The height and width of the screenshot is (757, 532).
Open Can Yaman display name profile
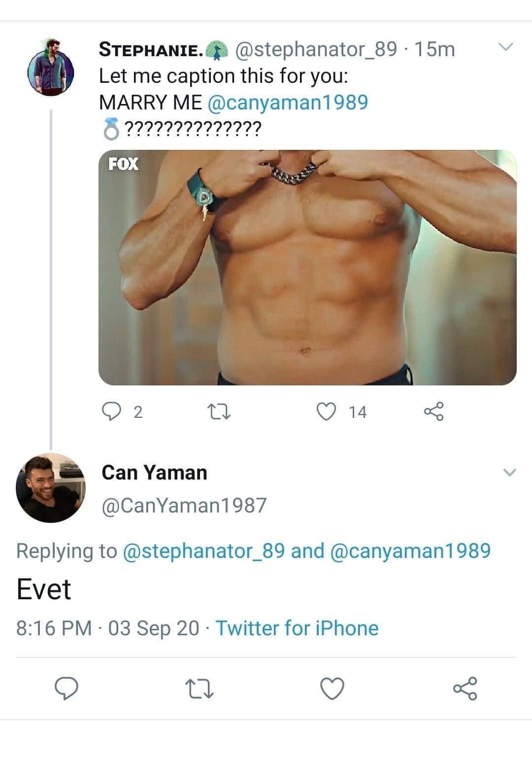point(154,472)
